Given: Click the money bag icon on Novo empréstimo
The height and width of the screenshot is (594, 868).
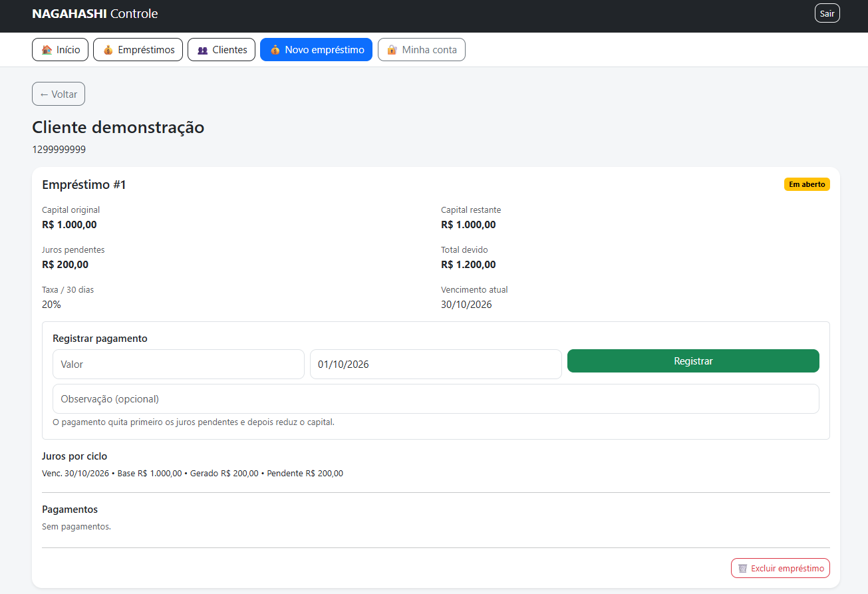Looking at the screenshot, I should (275, 50).
